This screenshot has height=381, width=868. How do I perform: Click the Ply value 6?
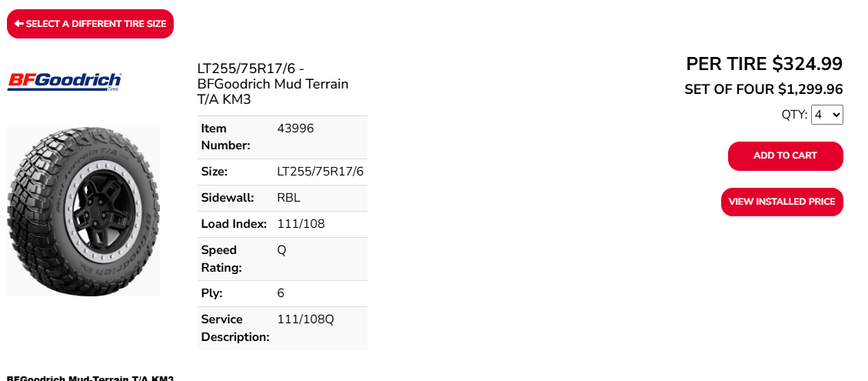(x=281, y=293)
